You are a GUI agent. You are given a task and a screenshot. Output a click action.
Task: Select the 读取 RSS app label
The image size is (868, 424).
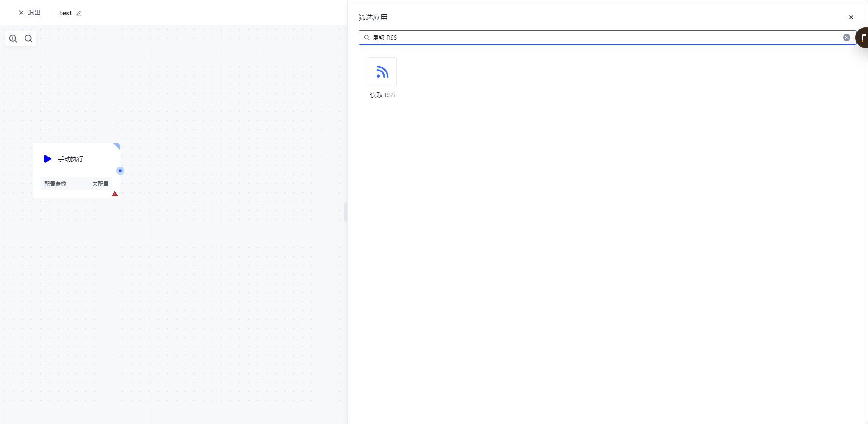[382, 95]
